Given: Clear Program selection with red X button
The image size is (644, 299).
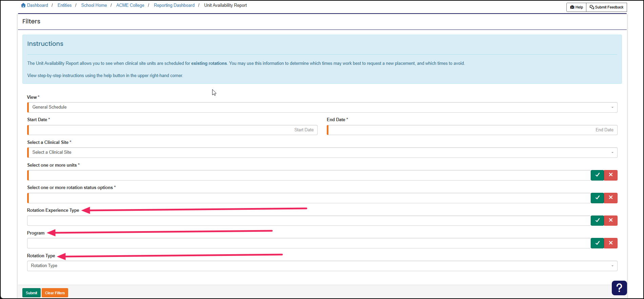Looking at the screenshot, I should tap(611, 243).
